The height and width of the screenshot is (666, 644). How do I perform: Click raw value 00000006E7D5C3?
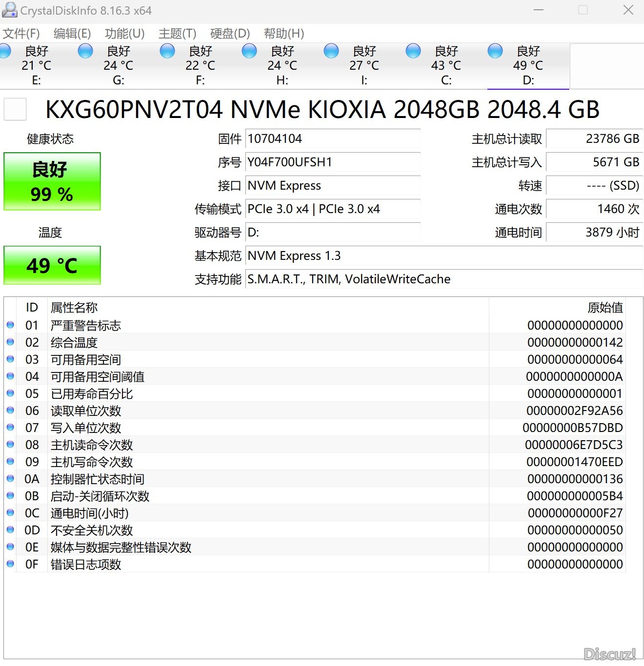[x=574, y=445]
